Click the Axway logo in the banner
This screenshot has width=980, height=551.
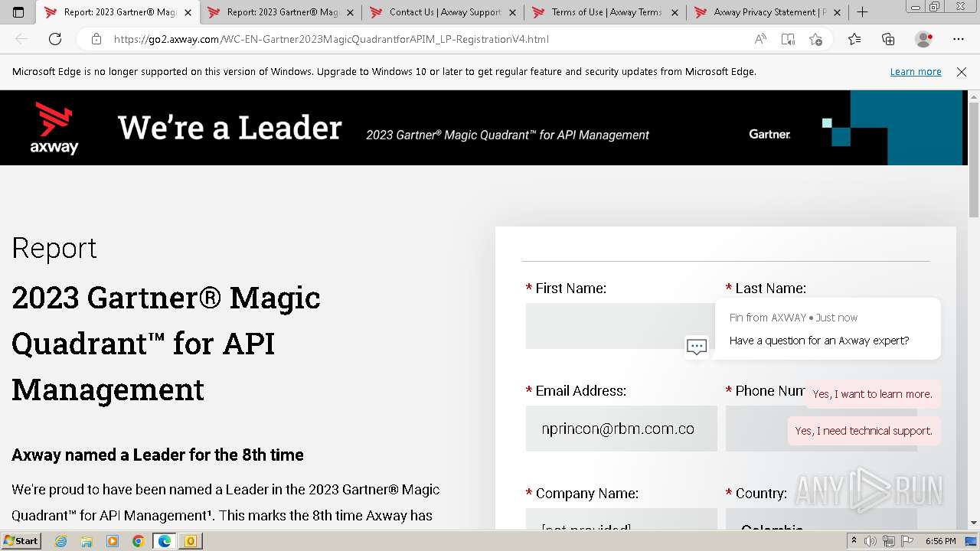pos(54,128)
